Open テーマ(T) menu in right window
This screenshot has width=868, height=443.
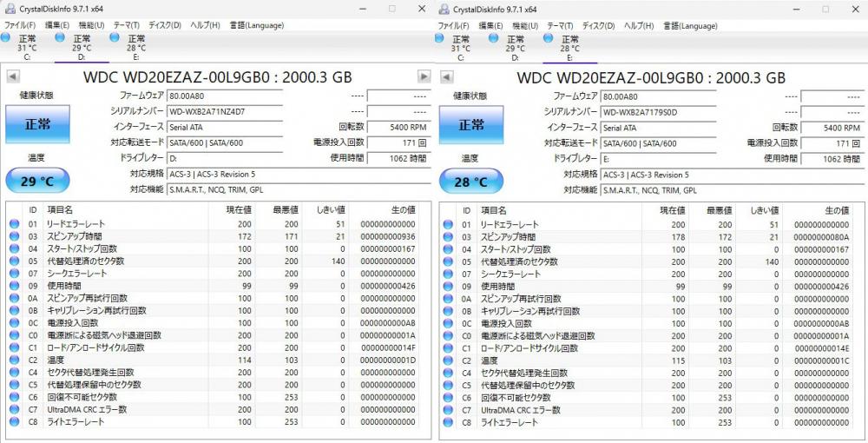pos(560,26)
